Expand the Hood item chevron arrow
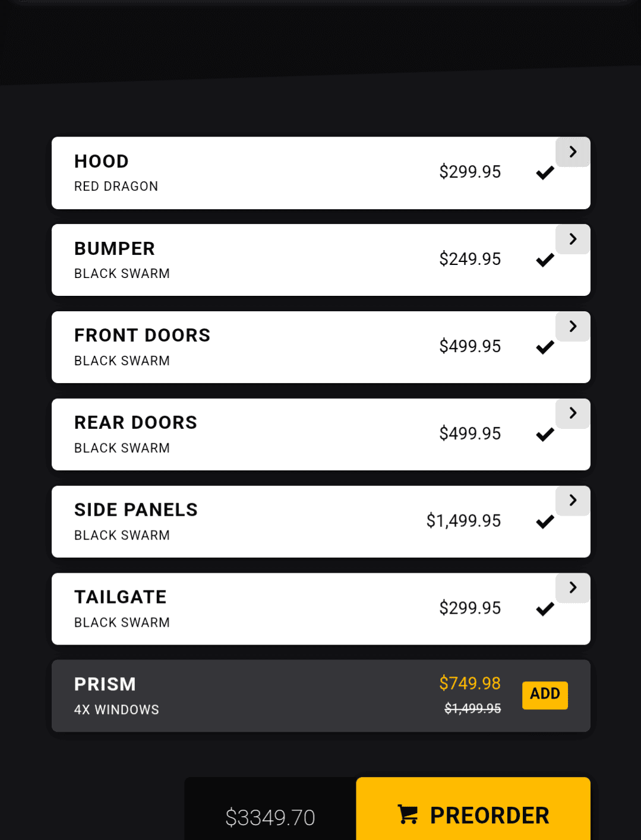 tap(573, 151)
